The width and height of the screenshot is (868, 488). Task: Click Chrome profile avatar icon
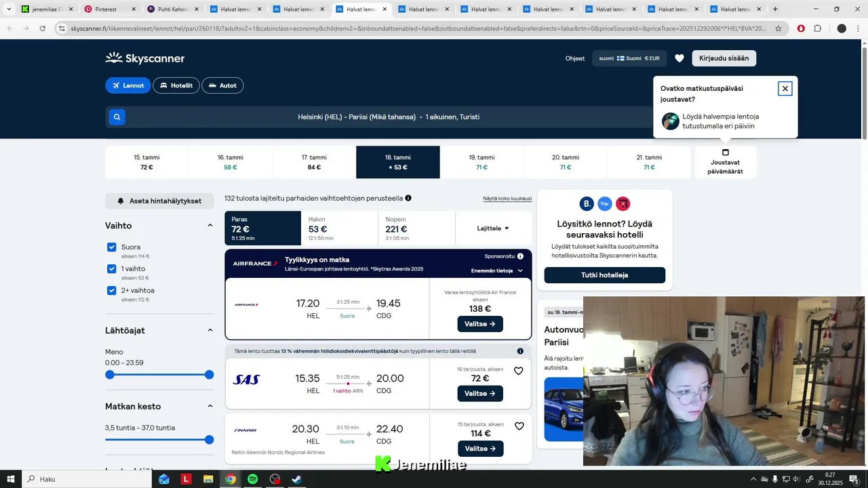pos(842,28)
